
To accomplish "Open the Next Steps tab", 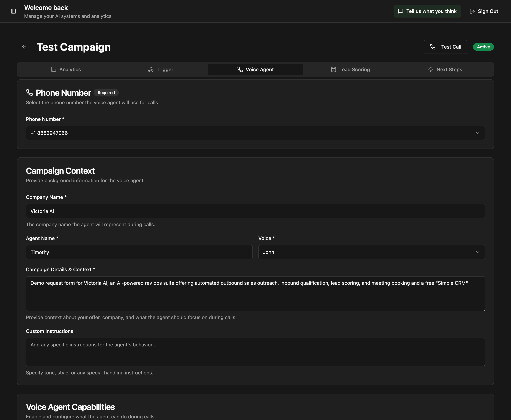I will click(x=449, y=70).
